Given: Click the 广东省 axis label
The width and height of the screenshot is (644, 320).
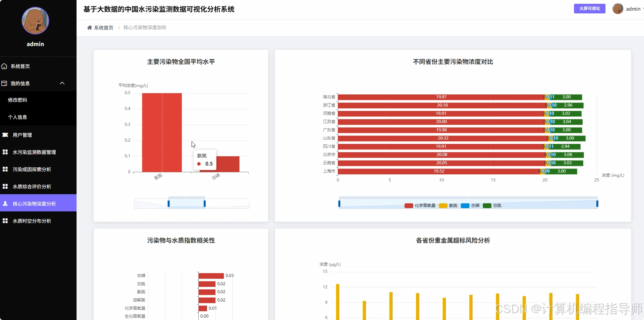Looking at the screenshot, I should 329,130.
